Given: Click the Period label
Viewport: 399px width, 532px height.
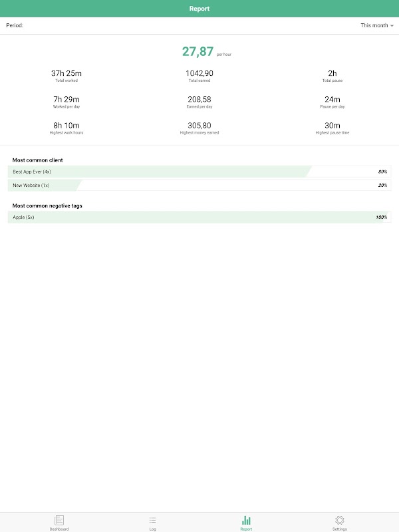Looking at the screenshot, I should click(15, 25).
